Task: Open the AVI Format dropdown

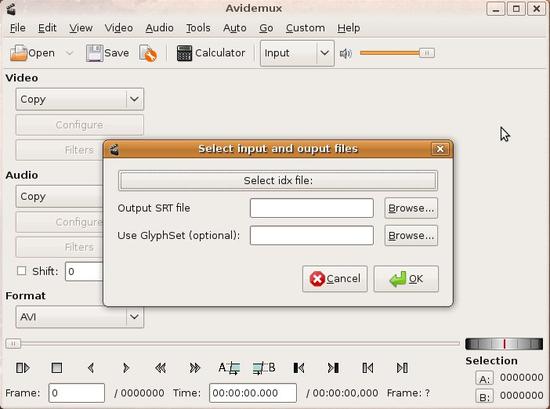Action: (x=80, y=317)
